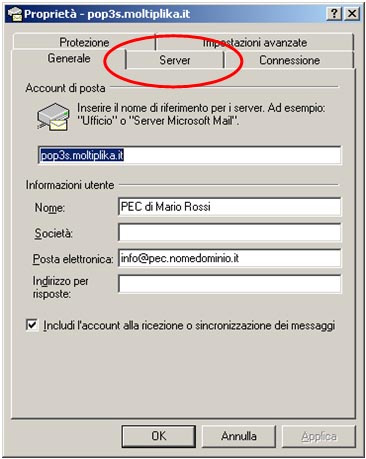Click the mail server envelope icon
This screenshot has height=459, width=366.
53,117
